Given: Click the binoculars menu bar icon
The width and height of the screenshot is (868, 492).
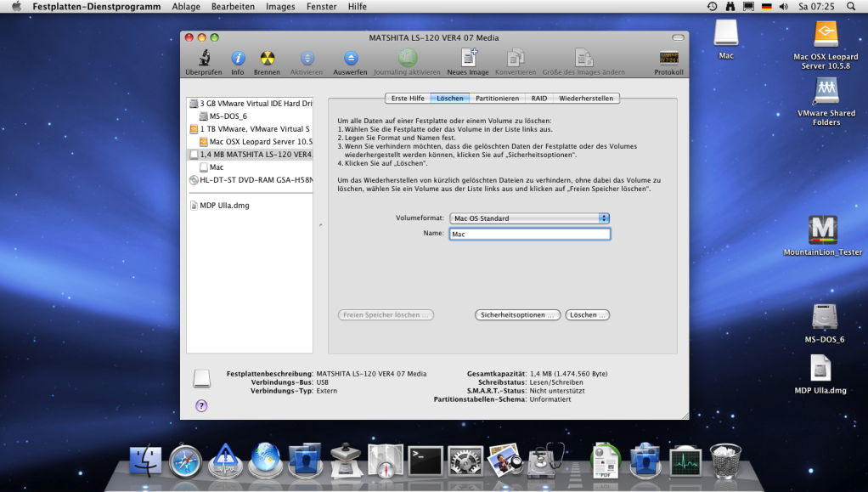Looking at the screenshot, I should click(x=730, y=7).
